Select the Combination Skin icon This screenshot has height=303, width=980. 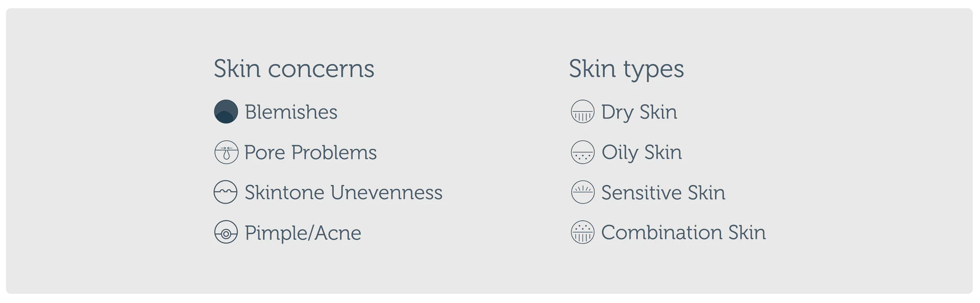(582, 233)
